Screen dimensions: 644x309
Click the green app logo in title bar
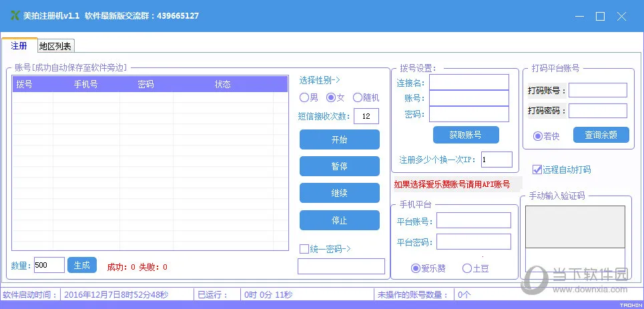pyautogui.click(x=15, y=16)
